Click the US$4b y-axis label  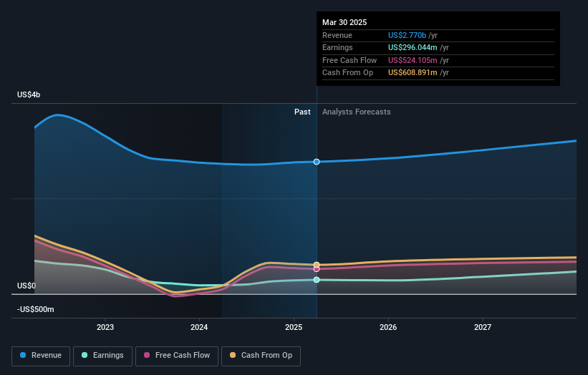(29, 94)
